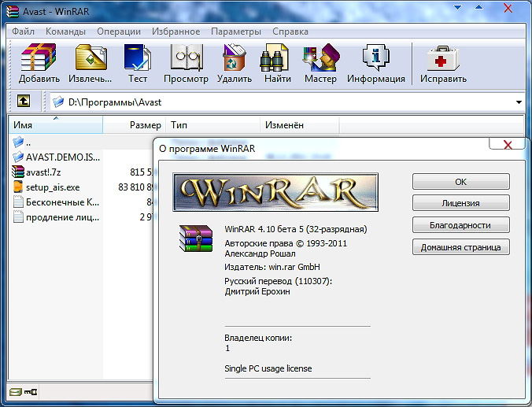Click the Лицензия button
Viewport: 532px width, 407px height.
pyautogui.click(x=460, y=203)
